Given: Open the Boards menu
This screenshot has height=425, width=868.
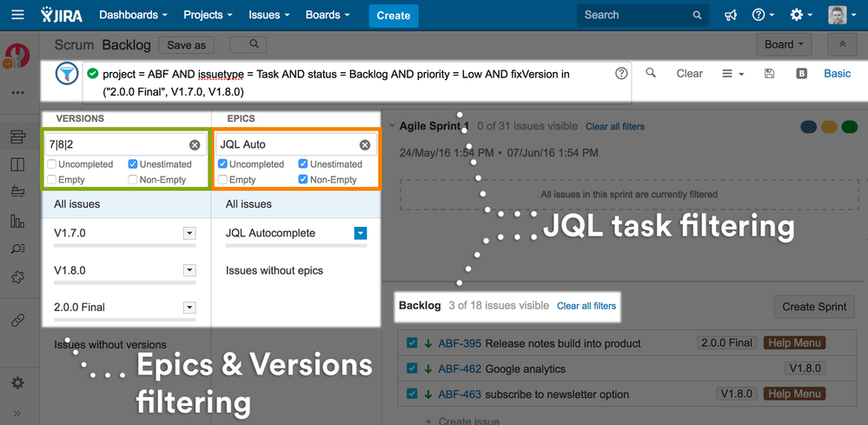Looking at the screenshot, I should coord(328,15).
